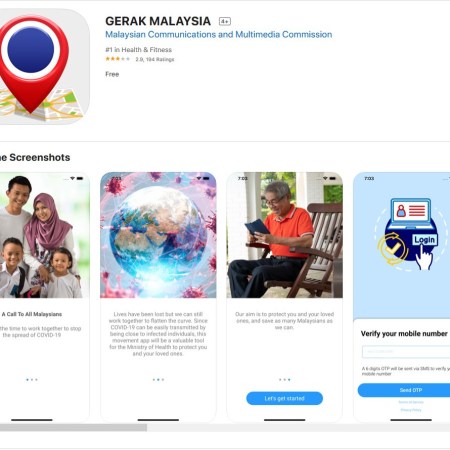Click the "194 Ratings" text

click(x=160, y=59)
